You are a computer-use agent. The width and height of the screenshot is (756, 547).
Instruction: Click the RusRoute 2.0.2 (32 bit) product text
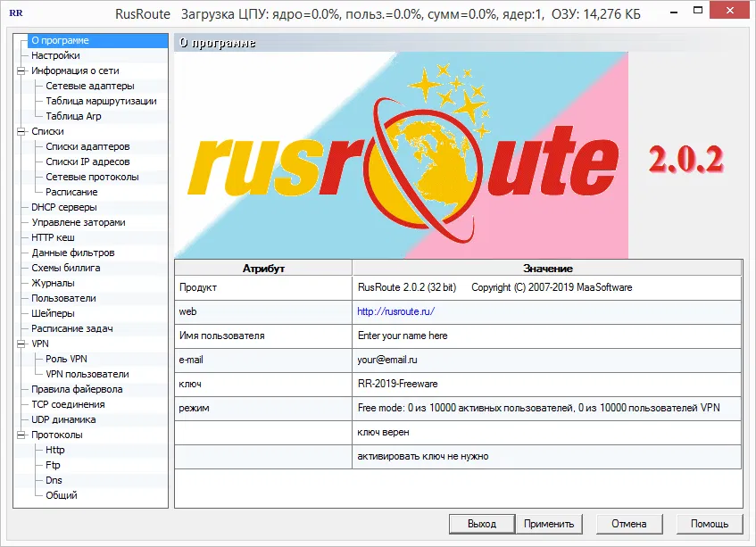(x=406, y=287)
